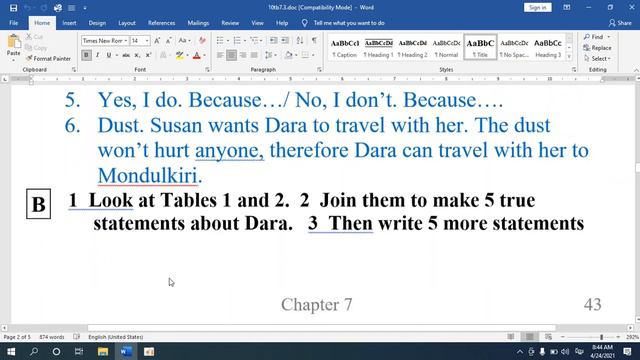Click the Share button
Screen dimensions: 640x360
point(620,23)
